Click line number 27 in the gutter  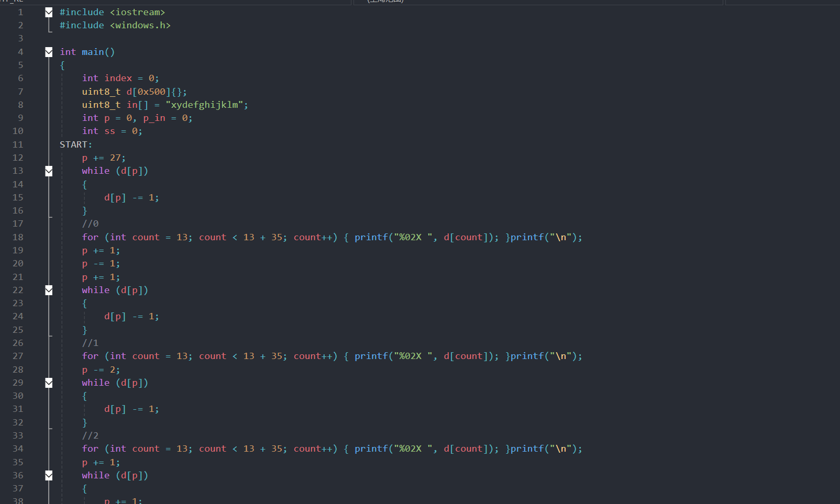(x=18, y=356)
